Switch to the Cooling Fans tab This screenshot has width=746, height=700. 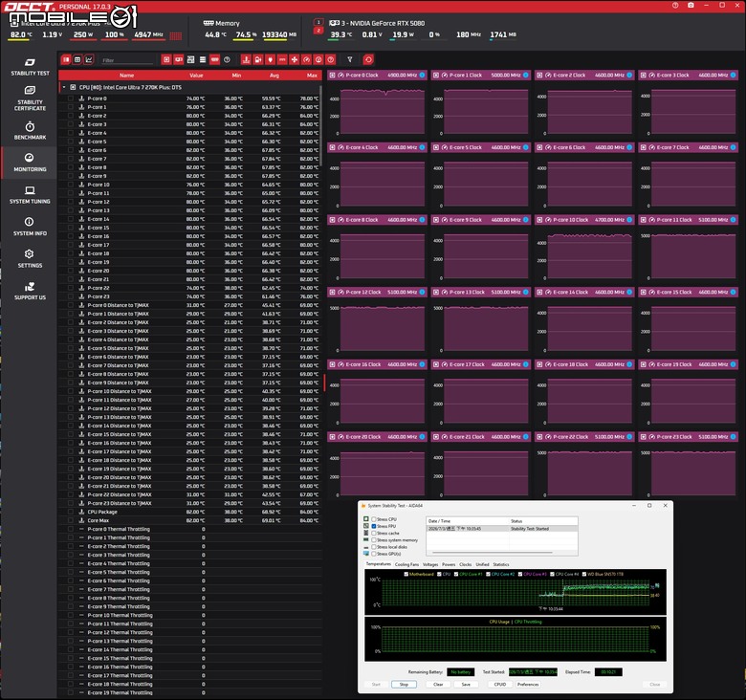click(x=406, y=564)
